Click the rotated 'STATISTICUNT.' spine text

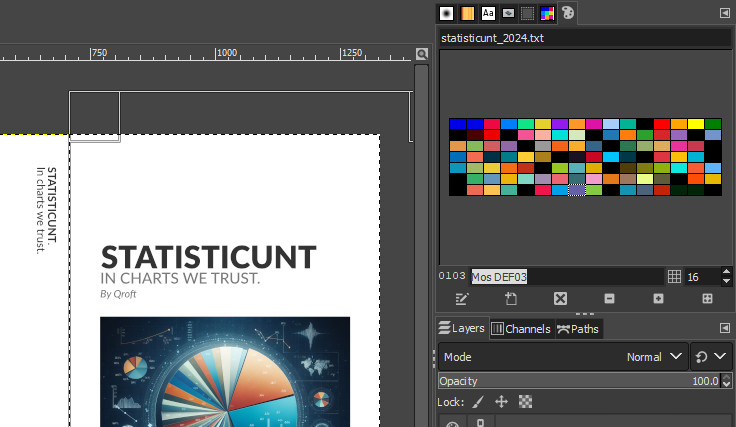(x=52, y=205)
